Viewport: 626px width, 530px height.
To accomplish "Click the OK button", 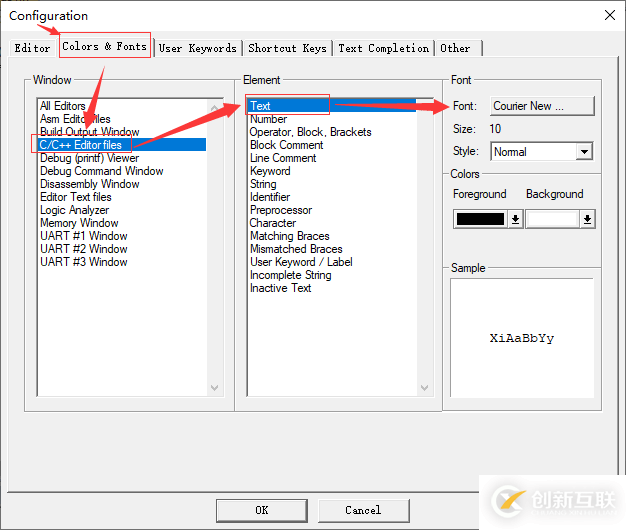I will tap(262, 510).
